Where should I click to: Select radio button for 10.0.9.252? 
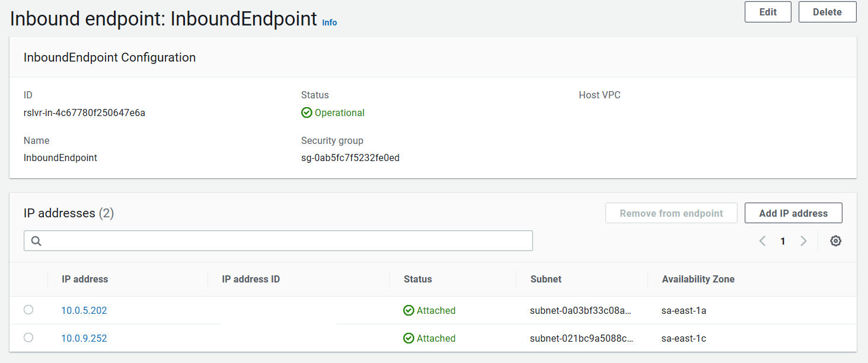[28, 338]
